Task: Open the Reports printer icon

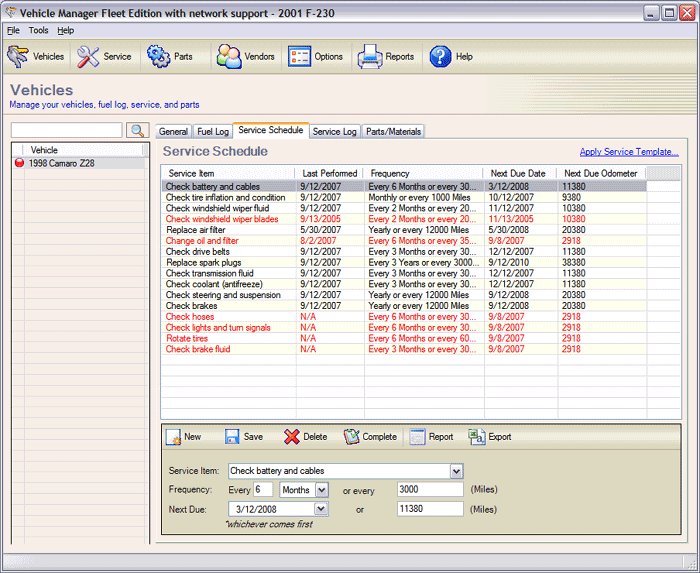Action: click(x=386, y=56)
